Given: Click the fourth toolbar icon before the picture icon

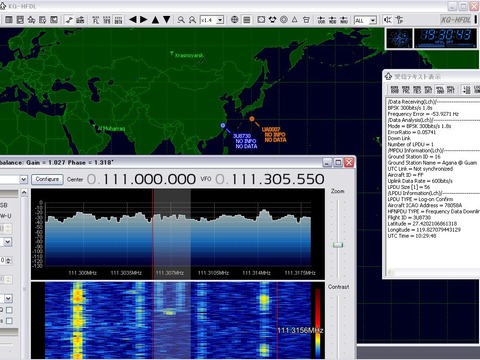Looking at the screenshot, I should tap(43, 20).
